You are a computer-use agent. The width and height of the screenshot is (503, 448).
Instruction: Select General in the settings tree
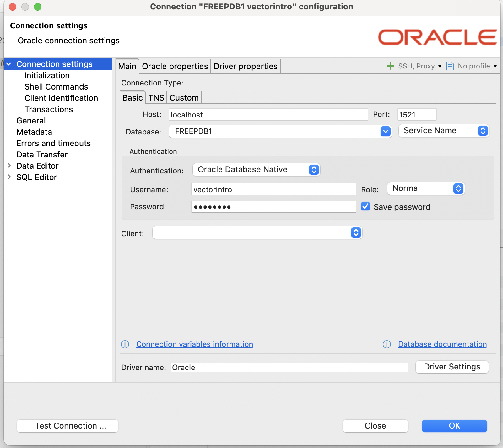pos(31,121)
